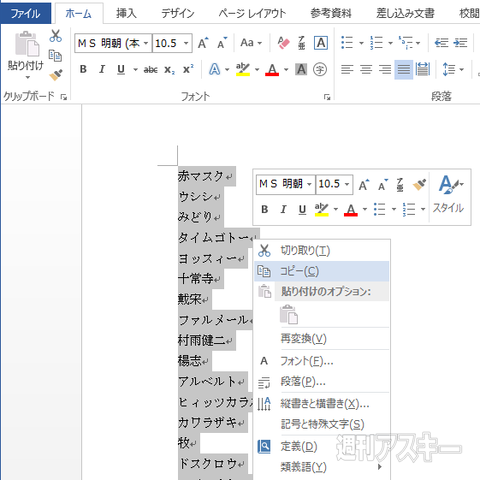
Task: Apply the yellow highlight color in the ribbon
Action: tap(243, 69)
